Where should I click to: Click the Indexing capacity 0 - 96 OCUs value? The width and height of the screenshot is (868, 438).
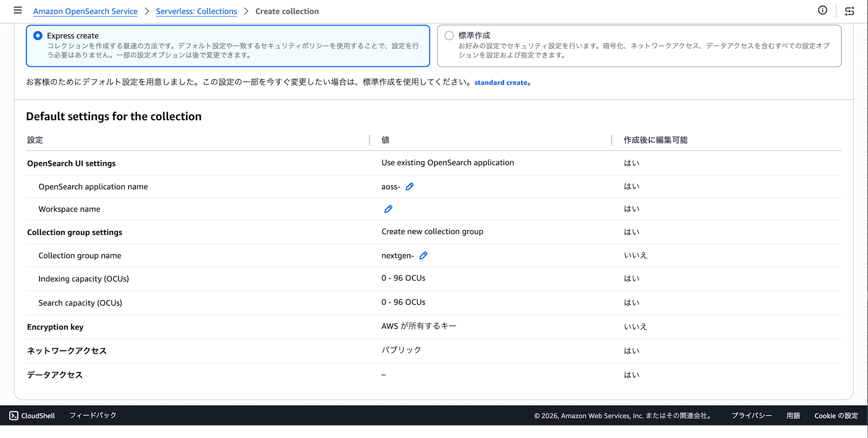[x=403, y=278]
